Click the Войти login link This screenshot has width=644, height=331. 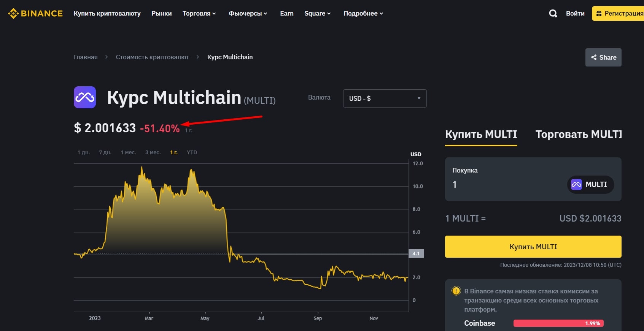575,13
